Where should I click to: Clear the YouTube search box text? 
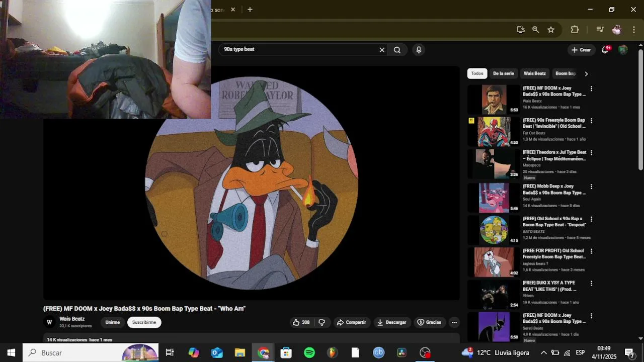(382, 50)
